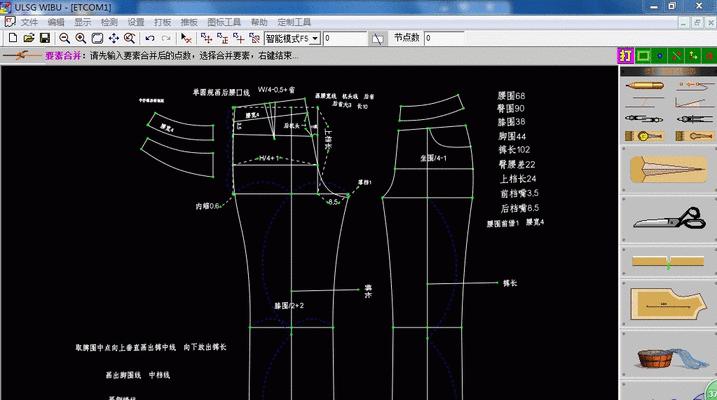Screen dimensions: 717x400
Task: Open the 帮助 menu
Action: pos(259,22)
